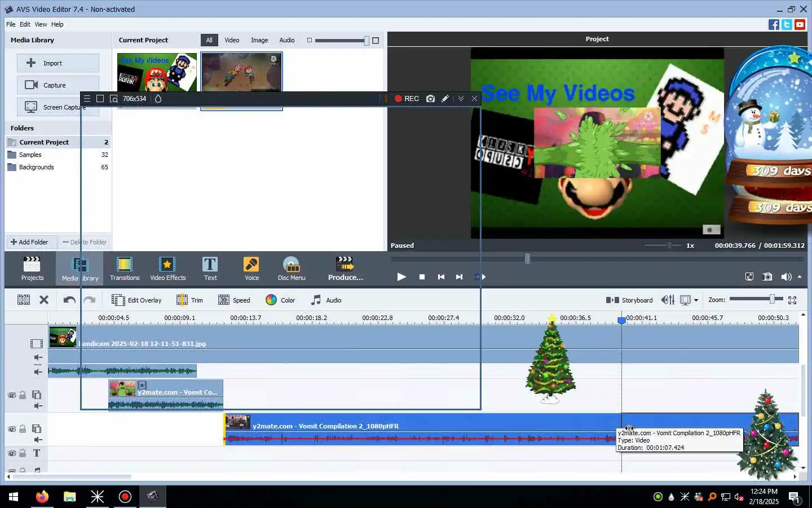The image size is (812, 508).
Task: Select the Video media filter tab
Action: tap(232, 40)
